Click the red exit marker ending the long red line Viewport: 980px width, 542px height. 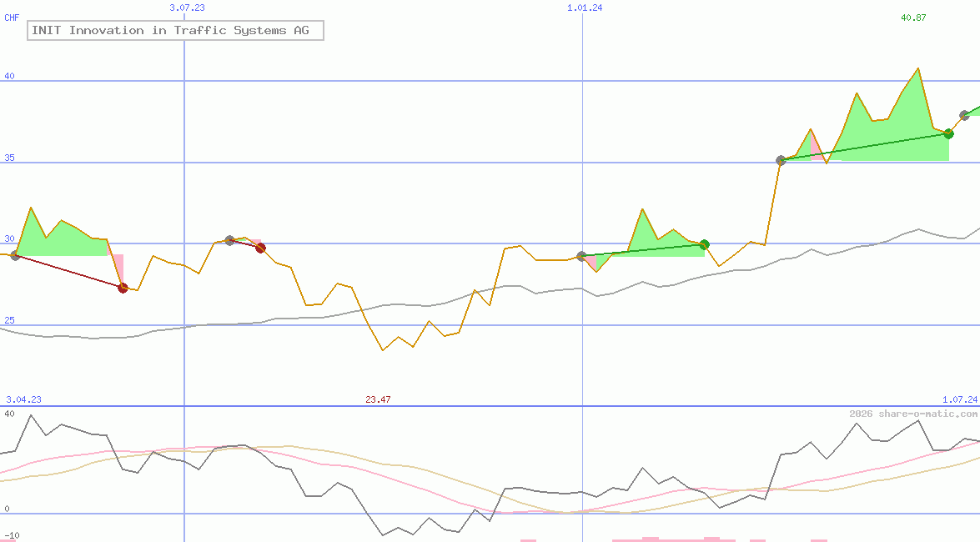(123, 288)
